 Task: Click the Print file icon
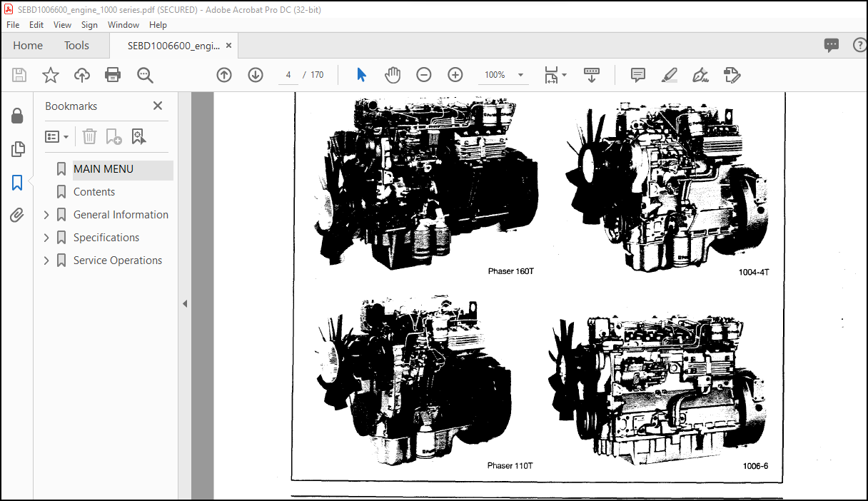[113, 75]
